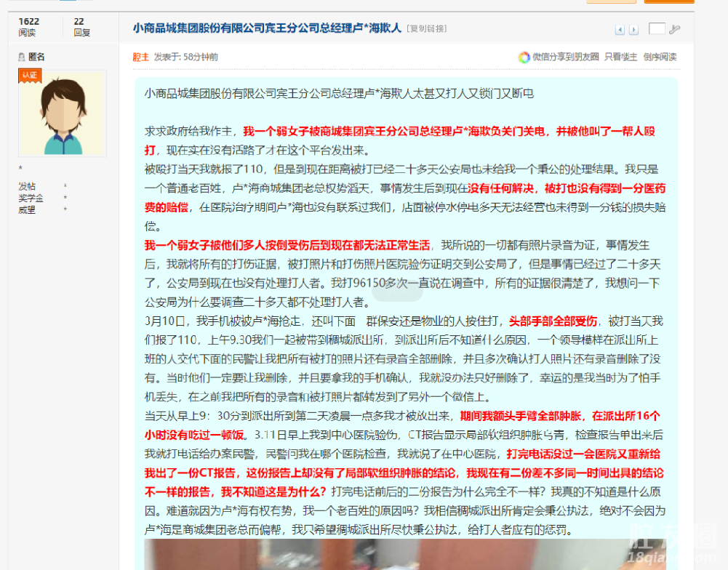Go to next thread arrow icon
This screenshot has width=728, height=570.
pyautogui.click(x=633, y=30)
